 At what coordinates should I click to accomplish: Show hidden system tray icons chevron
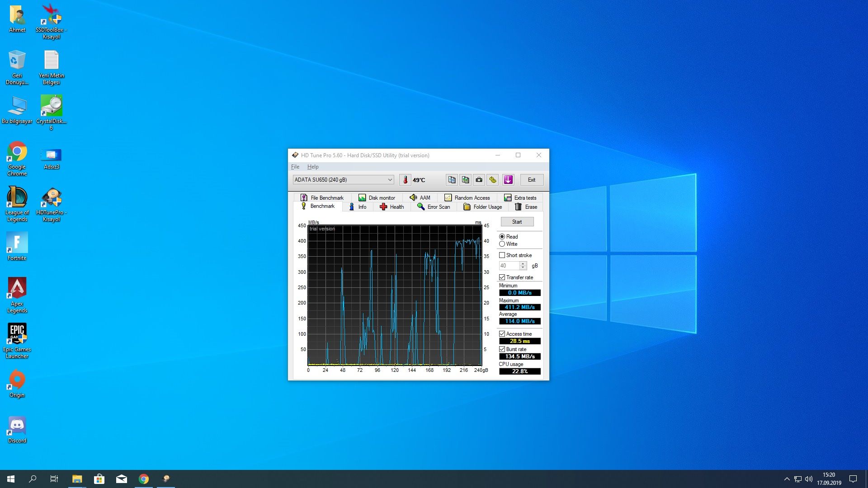click(x=787, y=479)
